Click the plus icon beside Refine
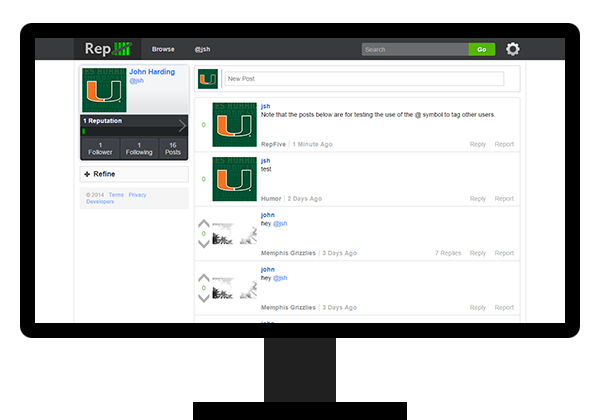The width and height of the screenshot is (600, 420). coord(87,174)
